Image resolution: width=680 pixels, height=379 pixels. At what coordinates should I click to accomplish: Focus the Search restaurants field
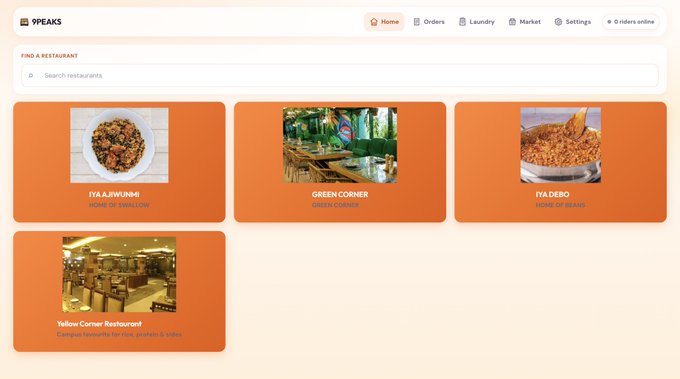tap(340, 75)
